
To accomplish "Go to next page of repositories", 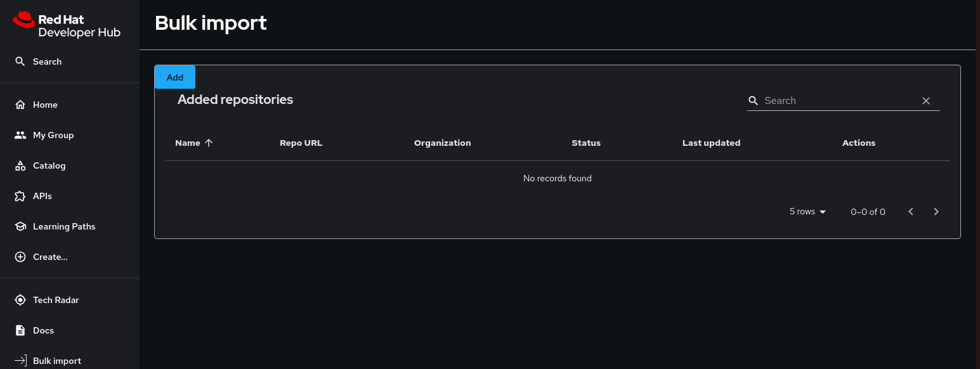I will pos(936,212).
